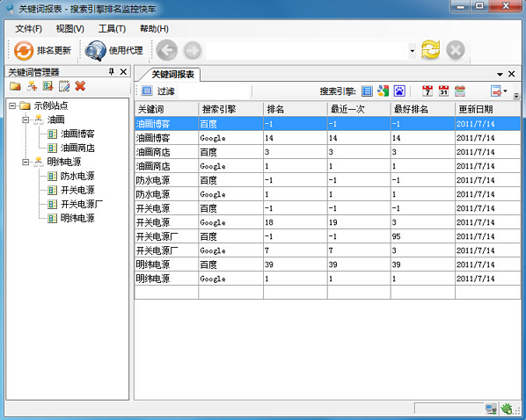Collapse the 示例站点 tree node
The image size is (526, 420).
[x=12, y=106]
